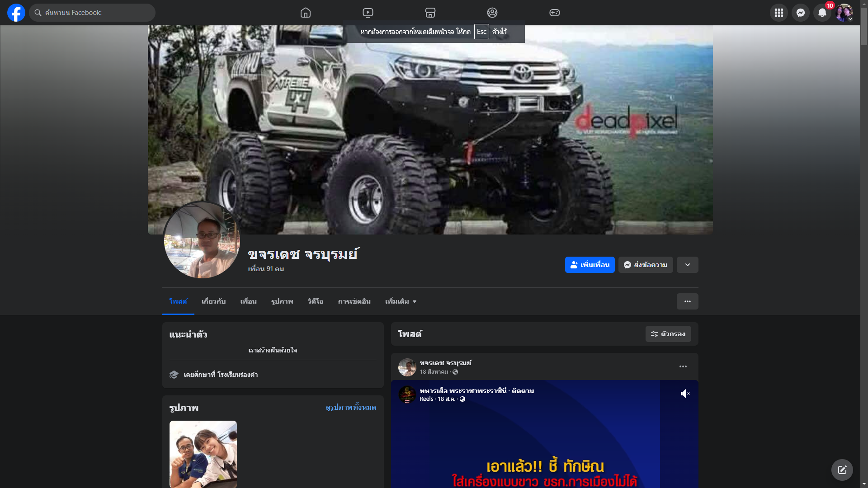This screenshot has width=868, height=488.
Task: Unmute the reel with the speaker icon
Action: coord(685,394)
